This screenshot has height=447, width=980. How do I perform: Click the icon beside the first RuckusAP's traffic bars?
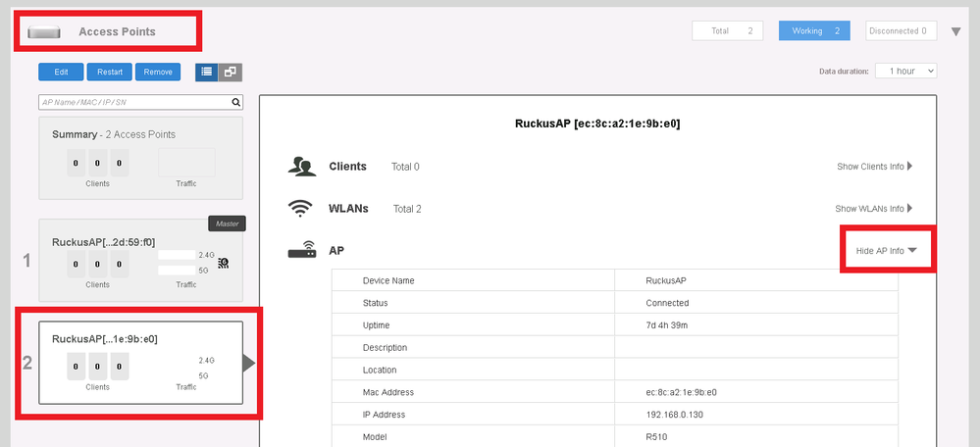click(223, 262)
